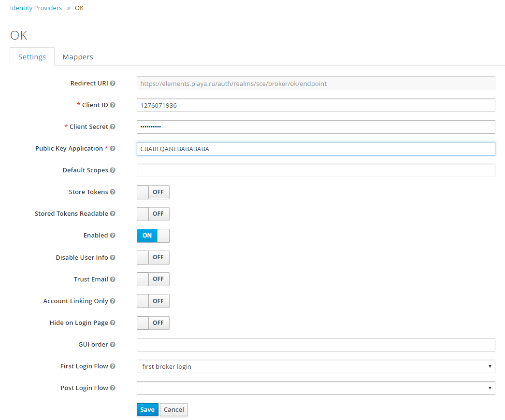Expand the Post Login Flow dropdown

coord(316,388)
